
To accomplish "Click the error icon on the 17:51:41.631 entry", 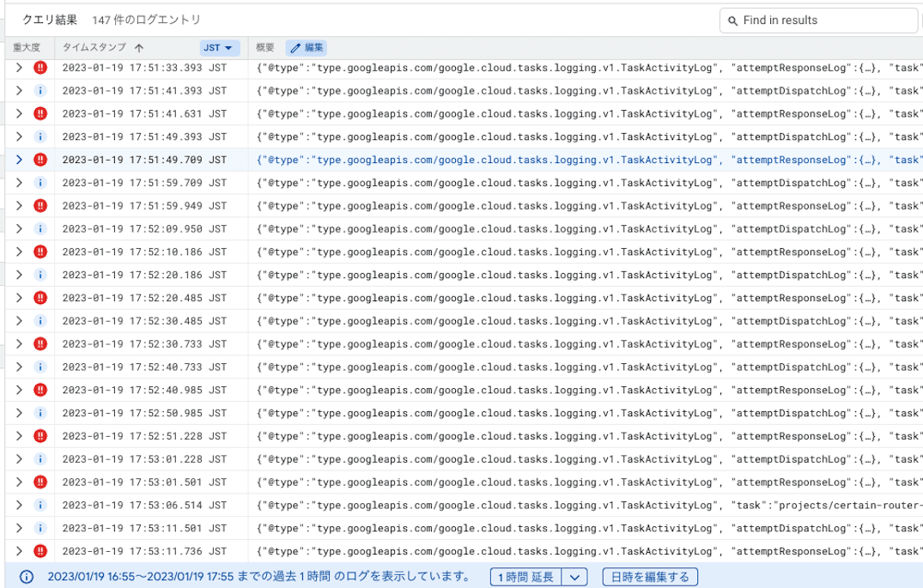I will (40, 113).
